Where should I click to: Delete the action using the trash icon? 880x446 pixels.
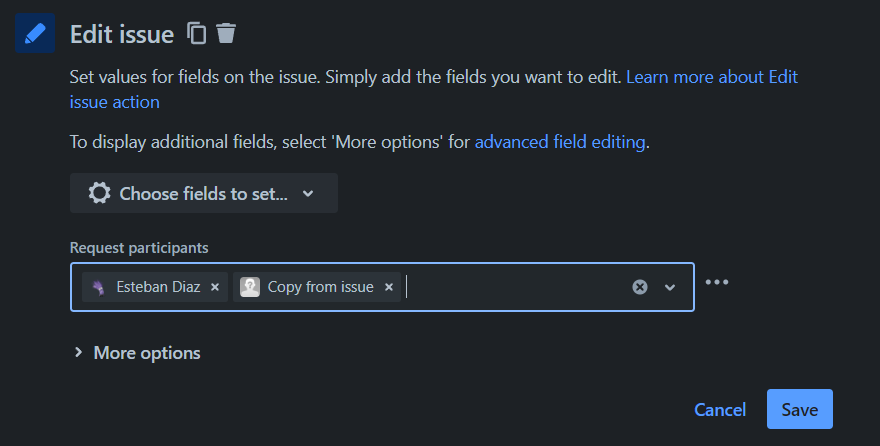pos(226,33)
